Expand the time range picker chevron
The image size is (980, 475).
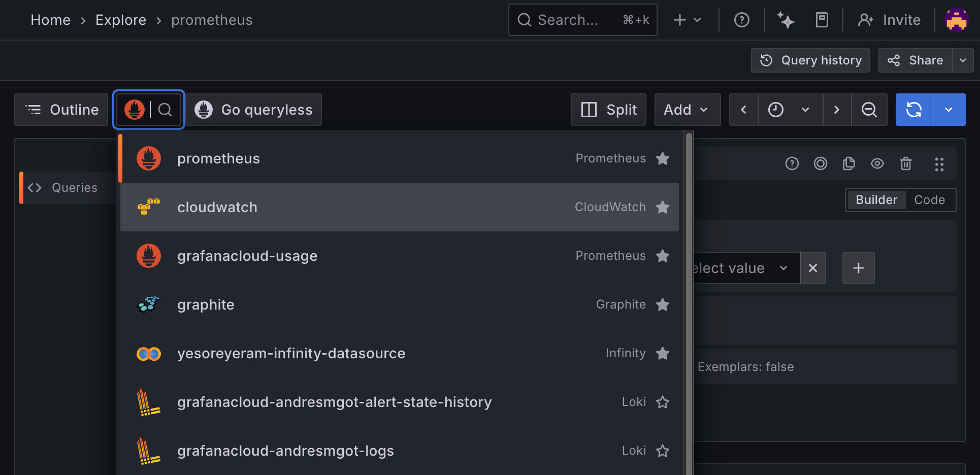coord(805,110)
